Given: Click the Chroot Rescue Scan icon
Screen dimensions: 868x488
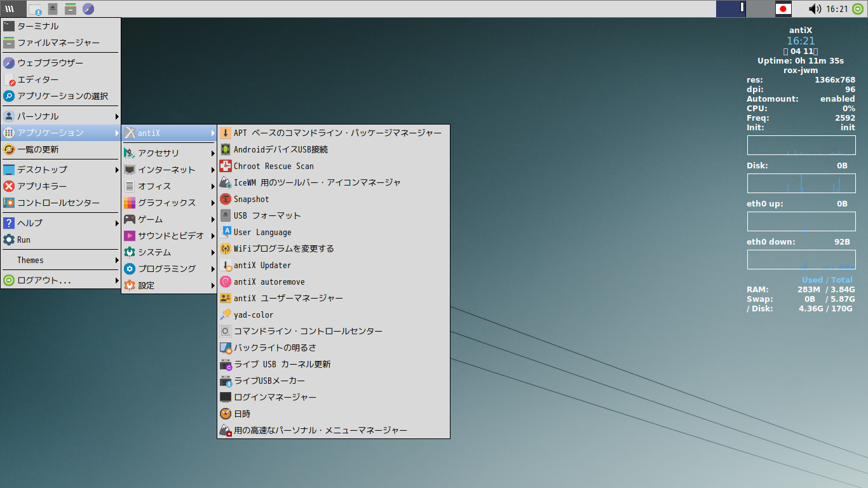Looking at the screenshot, I should point(225,166).
